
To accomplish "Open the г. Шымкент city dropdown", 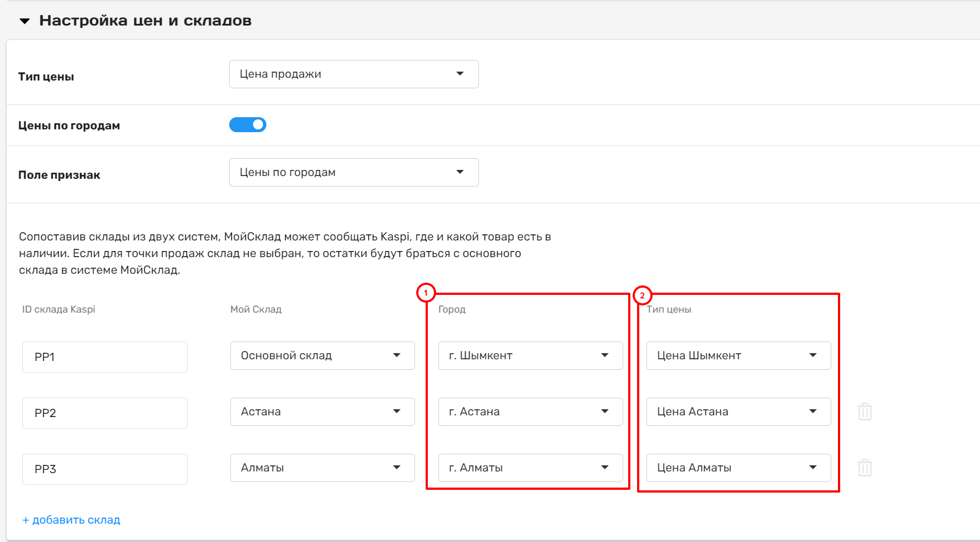I will 531,355.
